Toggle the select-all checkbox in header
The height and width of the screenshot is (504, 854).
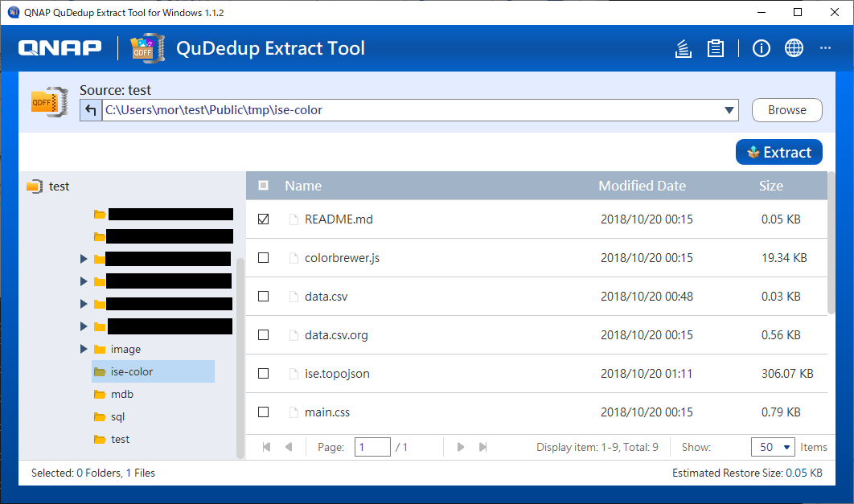pos(263,186)
